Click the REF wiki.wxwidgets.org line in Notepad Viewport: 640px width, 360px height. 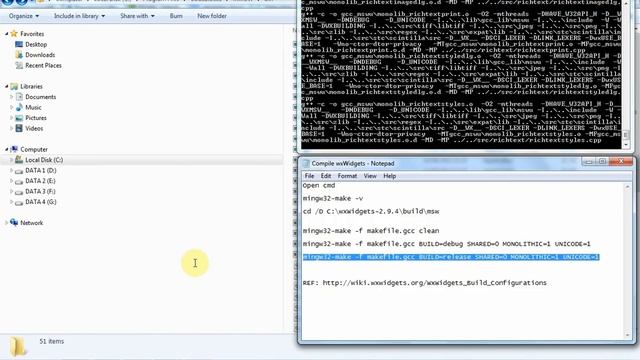pos(424,283)
